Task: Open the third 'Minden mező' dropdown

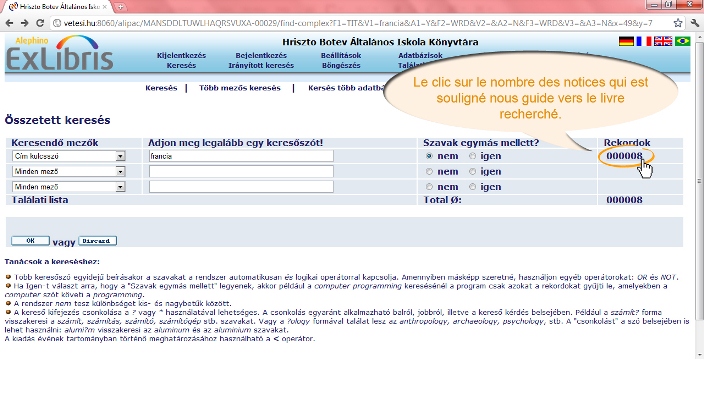Action: point(69,187)
